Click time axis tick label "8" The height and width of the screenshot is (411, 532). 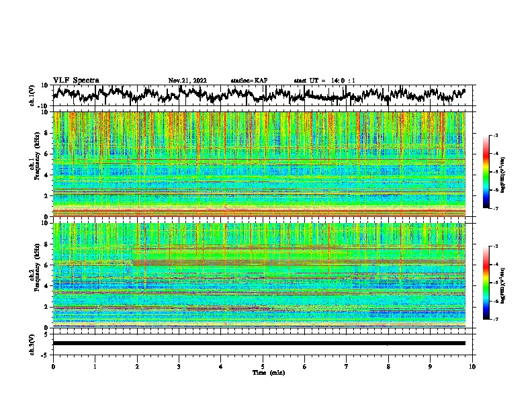pyautogui.click(x=388, y=367)
